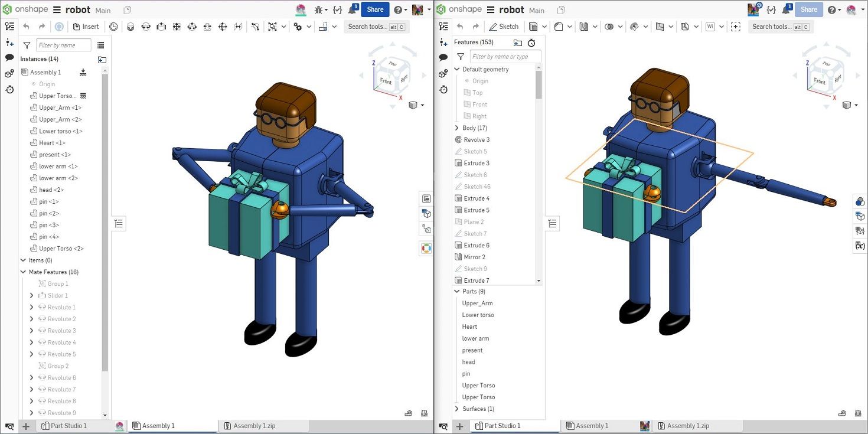
Task: Switch to Assembly 1 tab in right window
Action: [x=592, y=426]
